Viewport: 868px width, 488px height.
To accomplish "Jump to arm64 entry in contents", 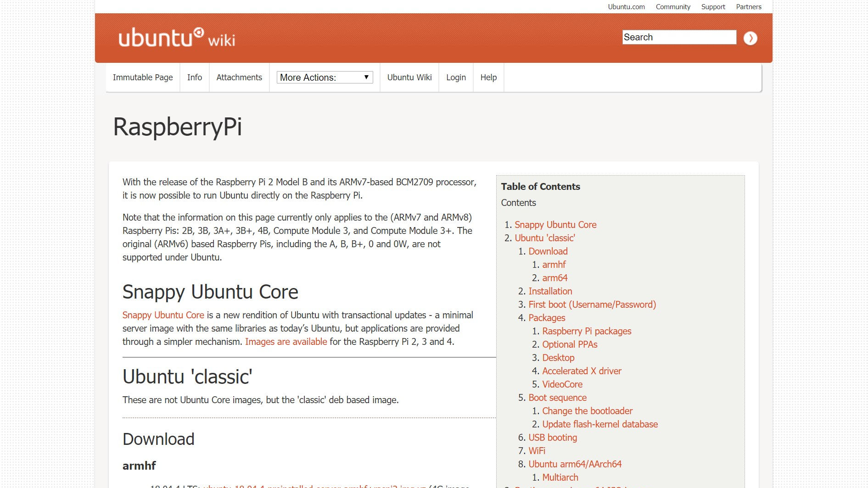I will point(555,278).
